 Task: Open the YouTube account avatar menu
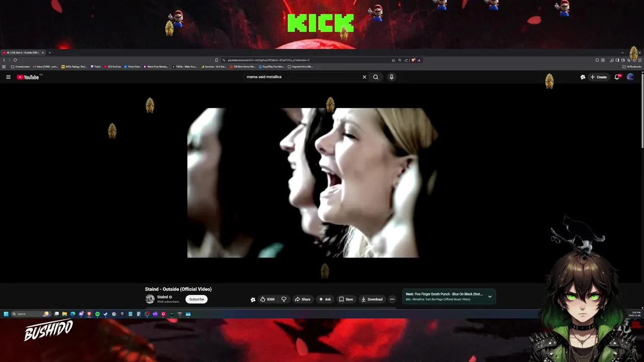[x=630, y=77]
